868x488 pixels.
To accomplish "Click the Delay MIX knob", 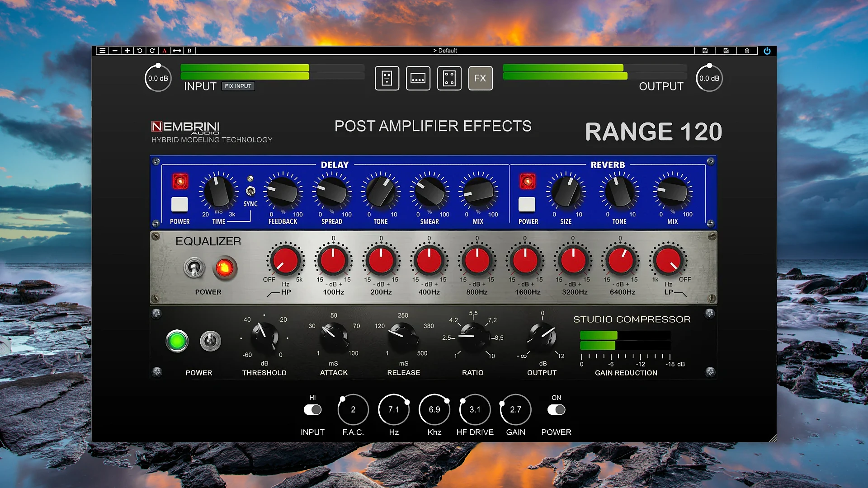I will pyautogui.click(x=478, y=191).
